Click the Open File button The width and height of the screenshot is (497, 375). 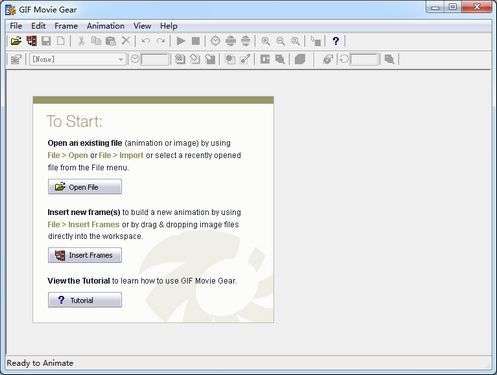pos(85,187)
